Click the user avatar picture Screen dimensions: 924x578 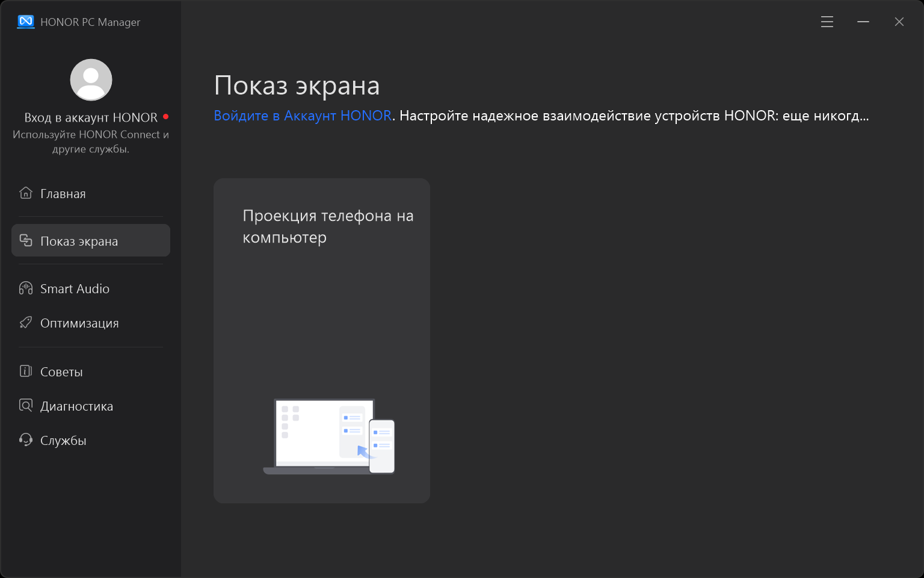(91, 79)
